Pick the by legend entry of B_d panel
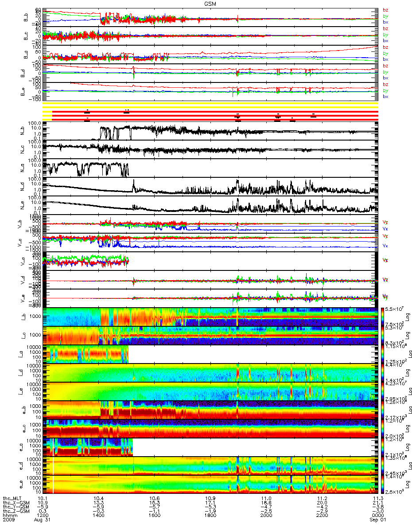 (385, 72)
